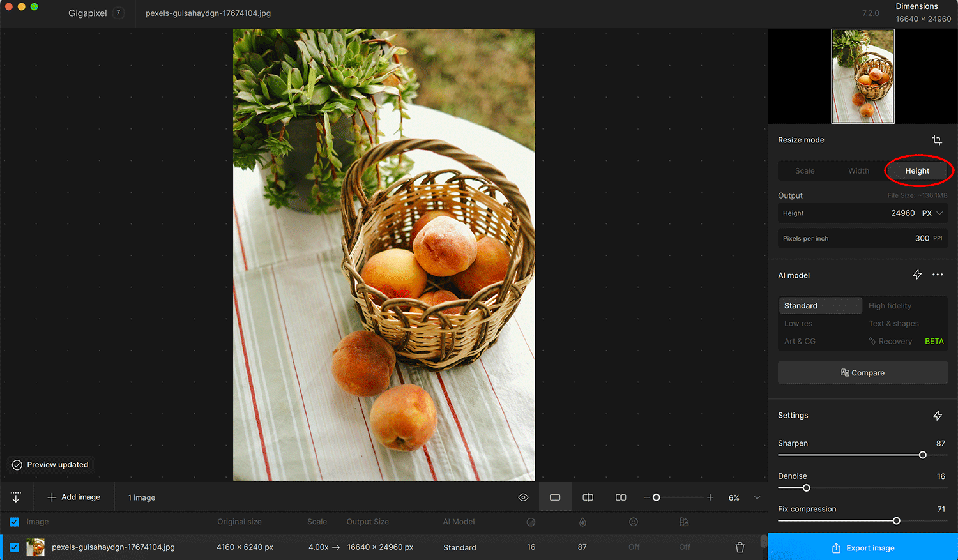
Task: Switch resize mode to Width
Action: 858,170
